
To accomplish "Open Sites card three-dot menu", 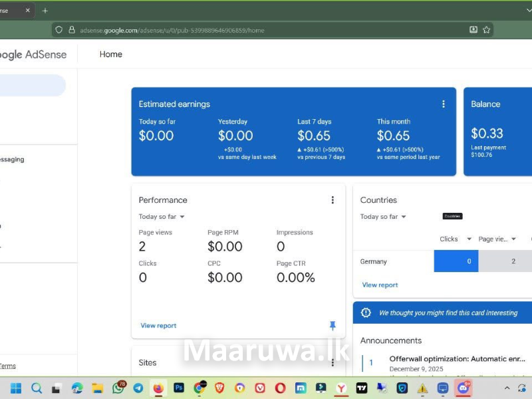I will (332, 362).
